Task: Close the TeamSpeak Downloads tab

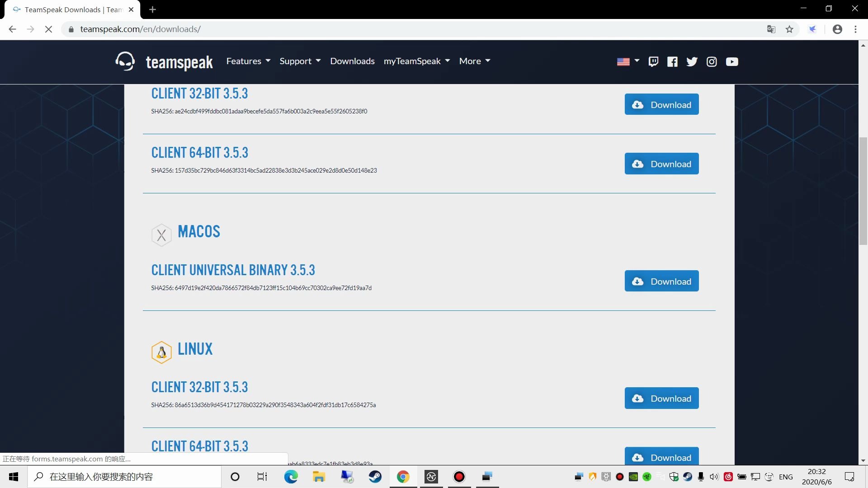Action: coord(131,9)
